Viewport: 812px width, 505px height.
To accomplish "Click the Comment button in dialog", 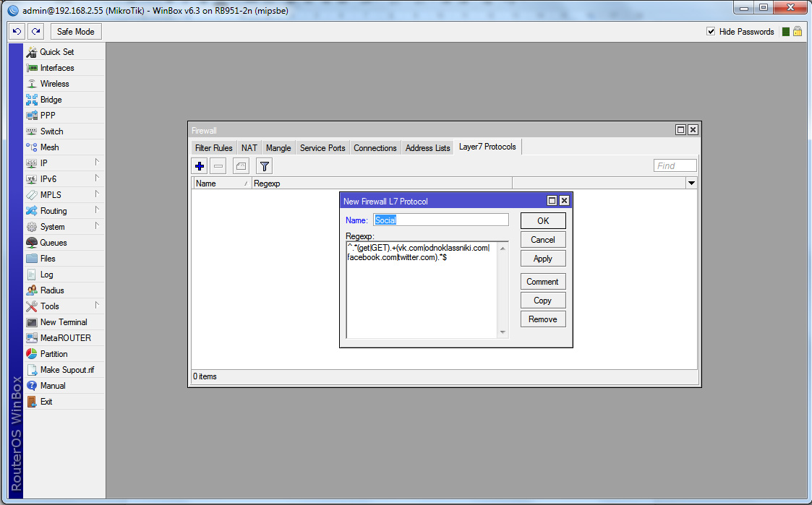I will [x=543, y=282].
